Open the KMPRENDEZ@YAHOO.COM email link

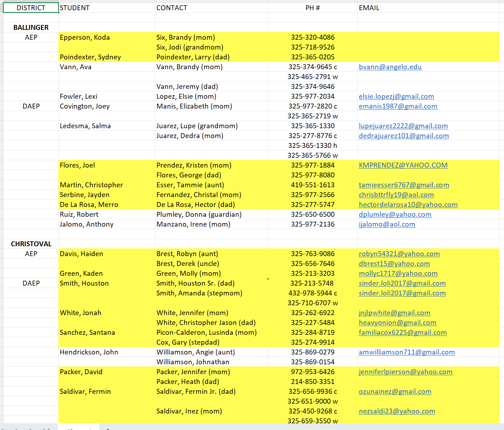coord(403,165)
